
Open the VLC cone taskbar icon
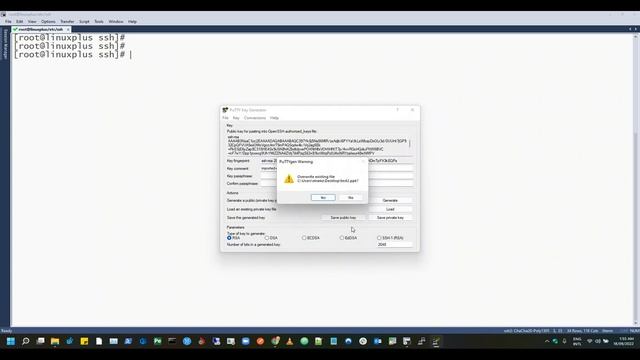tap(290, 341)
